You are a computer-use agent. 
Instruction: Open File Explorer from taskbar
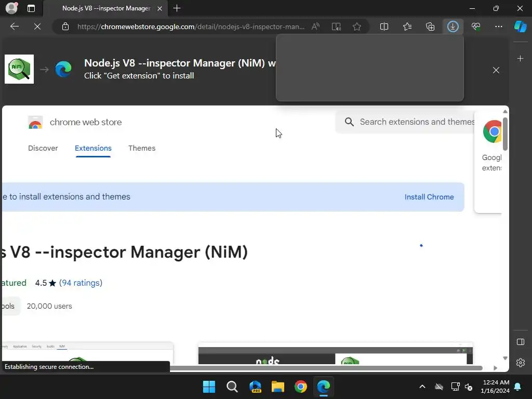click(x=278, y=387)
